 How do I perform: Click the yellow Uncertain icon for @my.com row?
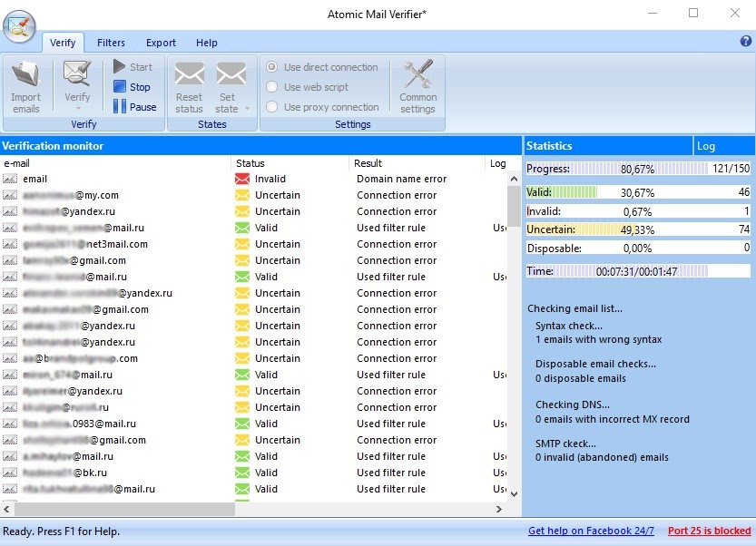(x=242, y=195)
